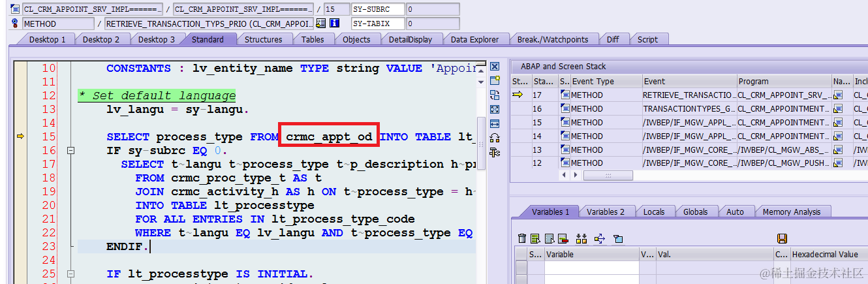Click the navigation icon in stack row 17

[838, 95]
